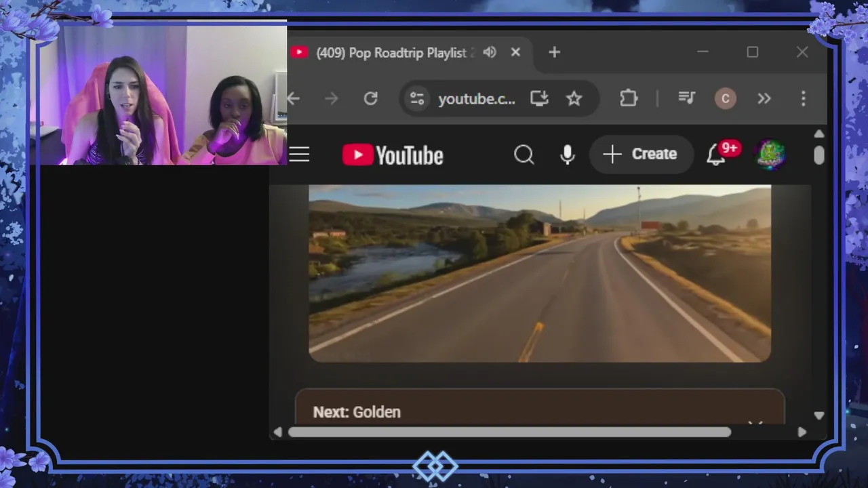Dismiss the Next: Golden panel
Image resolution: width=868 pixels, height=488 pixels.
(x=755, y=422)
